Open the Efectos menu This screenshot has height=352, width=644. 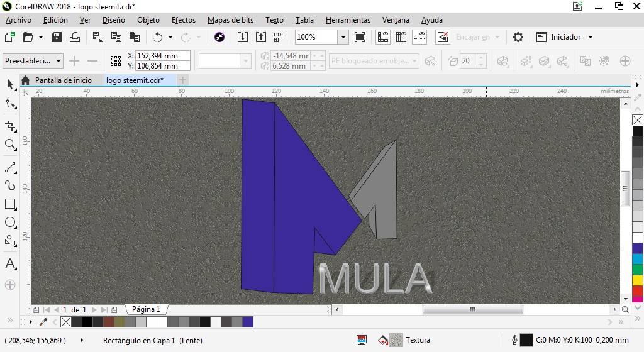point(184,20)
